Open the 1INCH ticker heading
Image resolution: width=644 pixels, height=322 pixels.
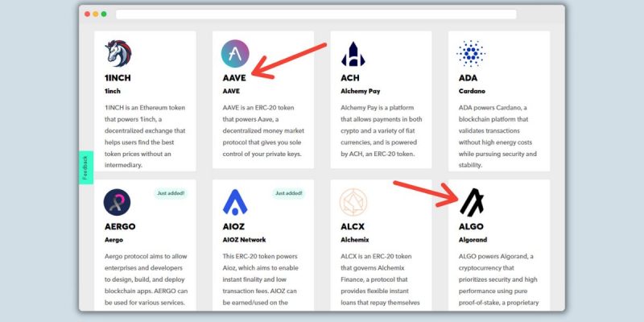pyautogui.click(x=118, y=77)
